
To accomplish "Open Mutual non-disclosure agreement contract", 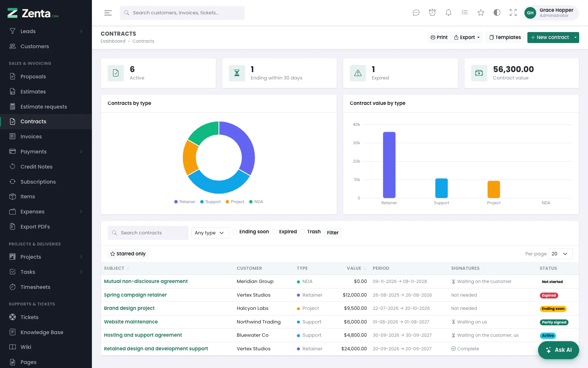I will click(146, 282).
